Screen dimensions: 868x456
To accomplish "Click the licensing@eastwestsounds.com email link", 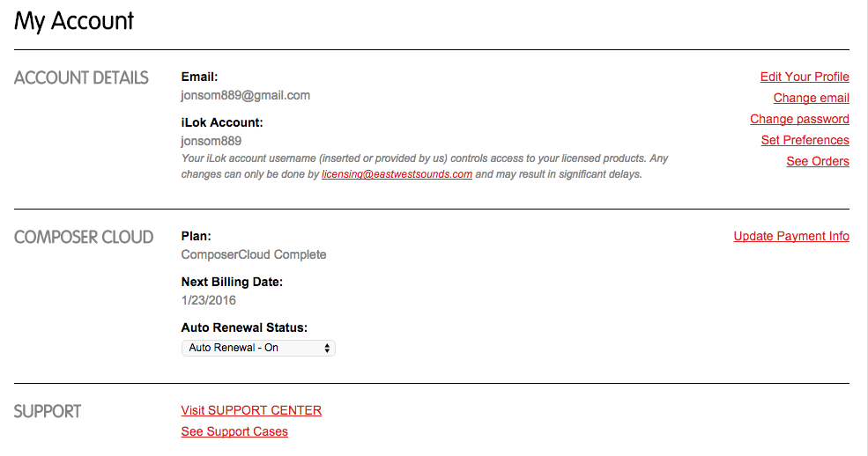I will click(x=397, y=174).
